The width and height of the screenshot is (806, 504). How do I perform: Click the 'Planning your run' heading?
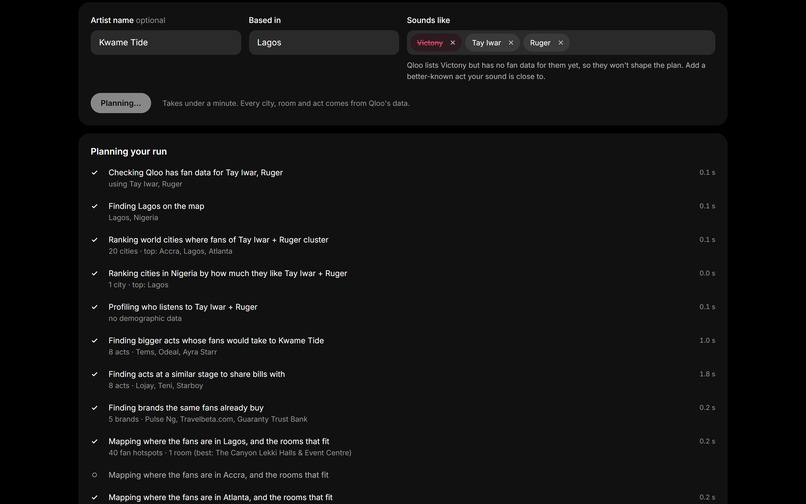129,152
